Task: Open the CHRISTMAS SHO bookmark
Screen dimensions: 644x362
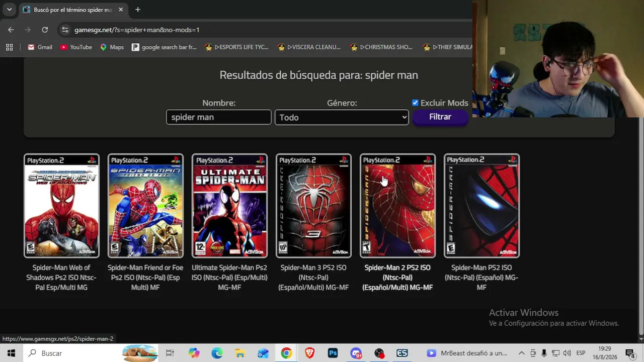Action: (381, 47)
